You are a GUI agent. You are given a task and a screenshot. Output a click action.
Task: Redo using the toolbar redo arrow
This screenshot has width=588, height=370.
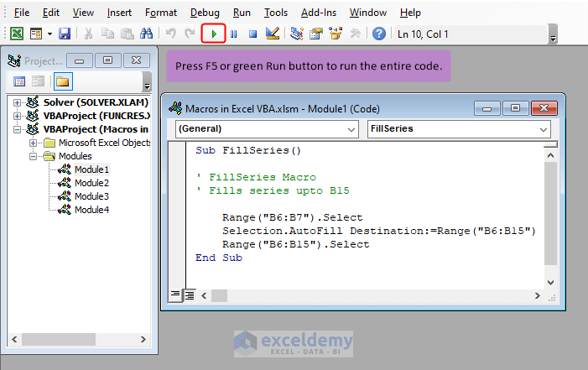[190, 34]
